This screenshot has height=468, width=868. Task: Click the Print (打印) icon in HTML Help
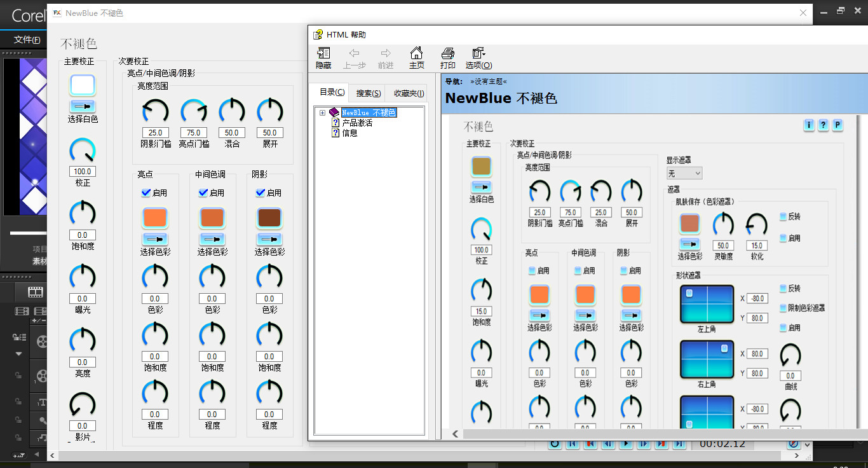448,58
